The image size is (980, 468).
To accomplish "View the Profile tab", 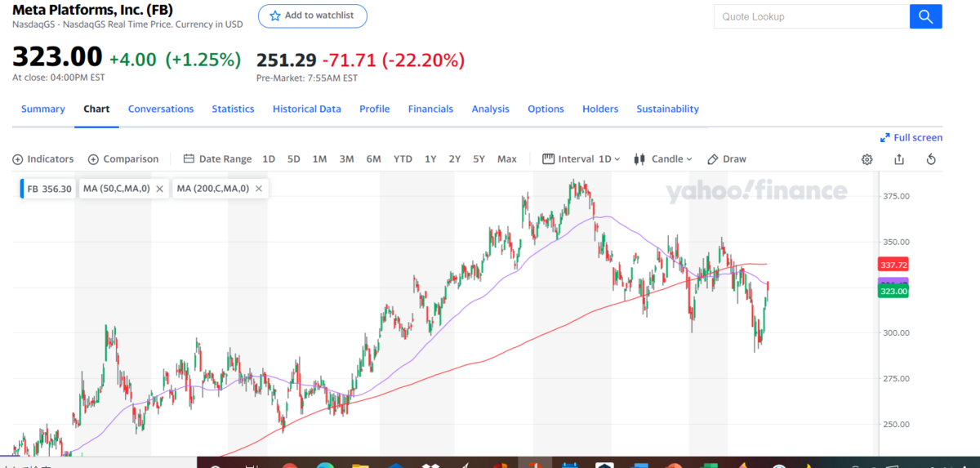I will pos(375,109).
